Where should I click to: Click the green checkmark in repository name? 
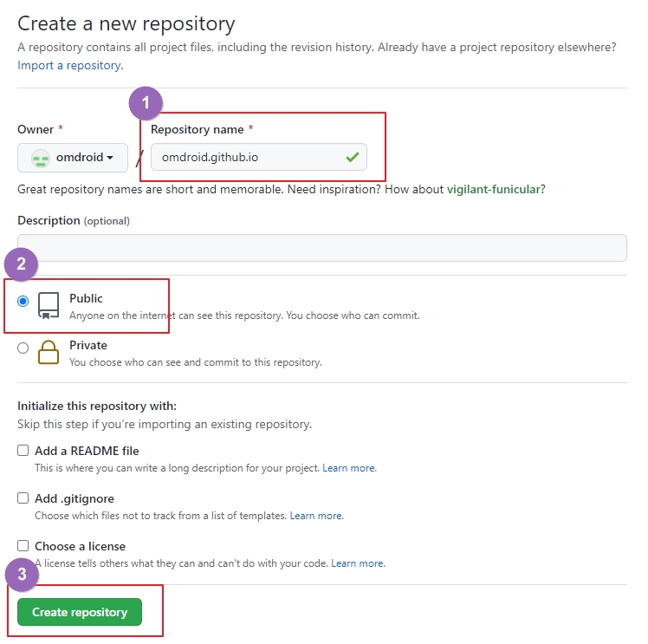(352, 157)
